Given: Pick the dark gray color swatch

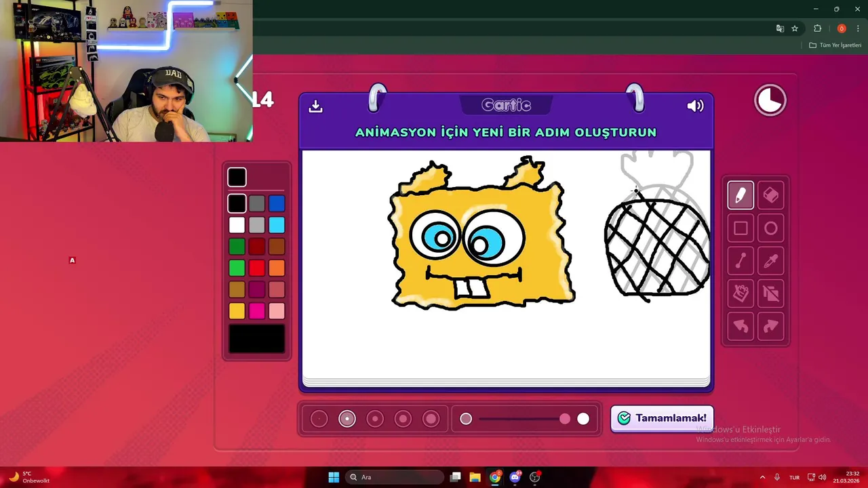Looking at the screenshot, I should (x=256, y=203).
